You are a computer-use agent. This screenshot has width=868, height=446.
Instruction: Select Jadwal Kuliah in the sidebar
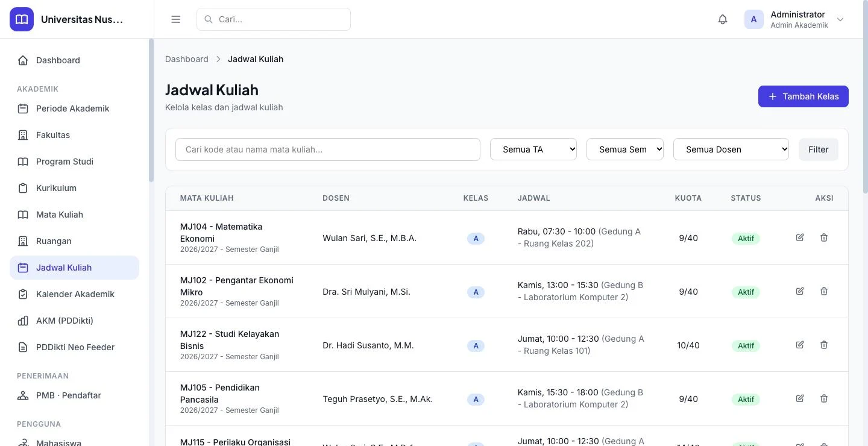[74, 268]
